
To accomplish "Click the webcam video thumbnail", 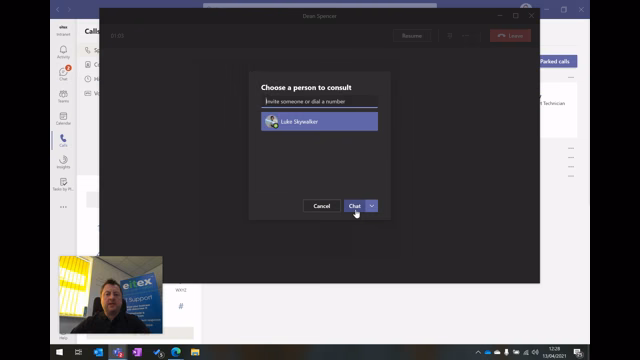I will 111,295.
